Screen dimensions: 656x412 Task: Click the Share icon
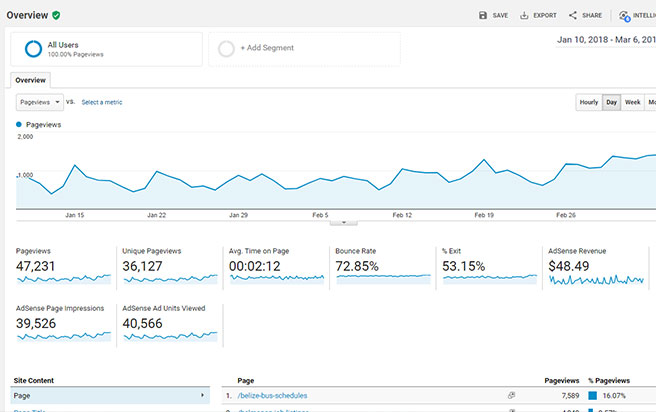(573, 15)
